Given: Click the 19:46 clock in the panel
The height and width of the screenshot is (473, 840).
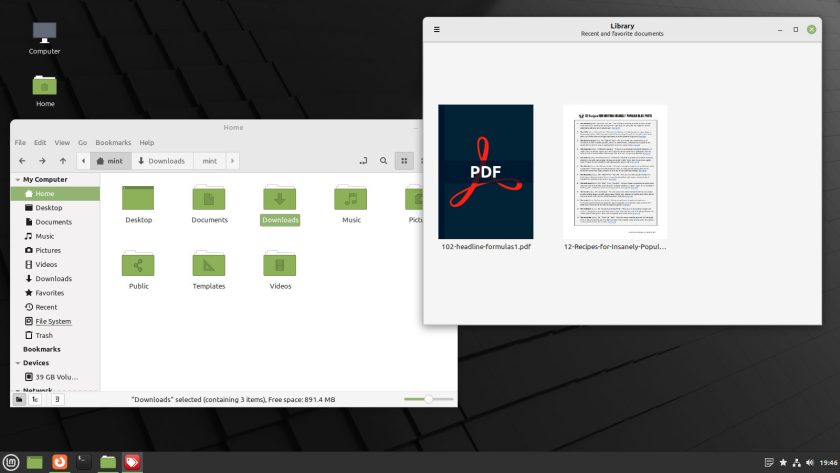Looking at the screenshot, I should [828, 462].
